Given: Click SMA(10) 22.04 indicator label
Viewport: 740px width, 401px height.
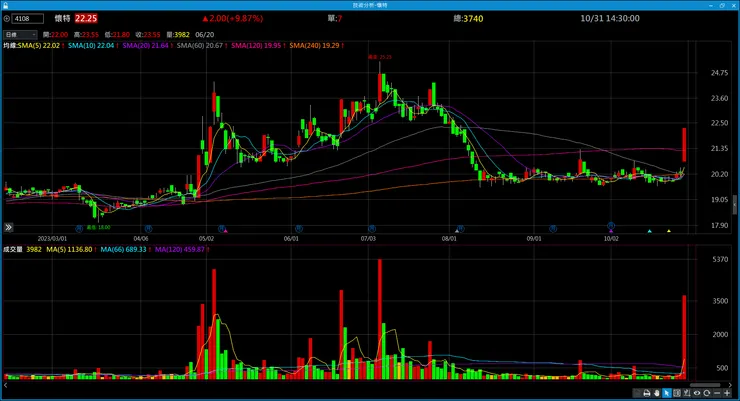Looking at the screenshot, I should [x=91, y=46].
